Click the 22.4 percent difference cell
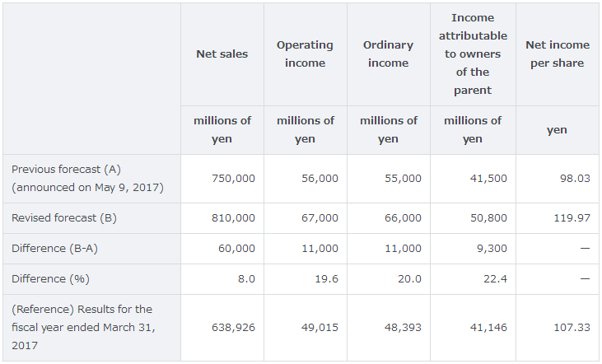The height and width of the screenshot is (364, 602). [496, 279]
